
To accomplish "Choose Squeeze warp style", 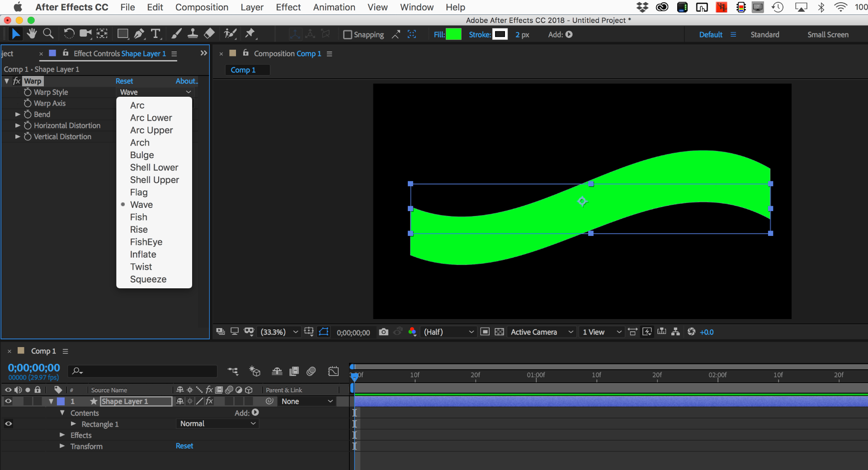I will [148, 279].
